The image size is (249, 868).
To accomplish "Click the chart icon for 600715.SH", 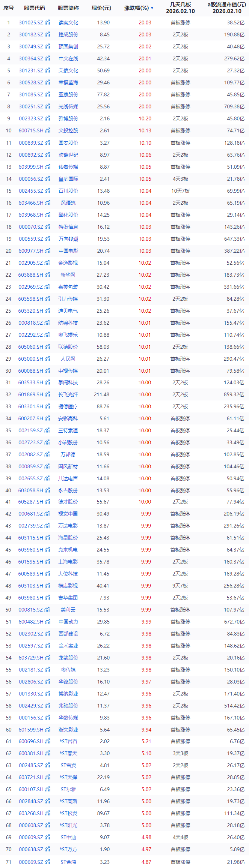I will click(47, 130).
